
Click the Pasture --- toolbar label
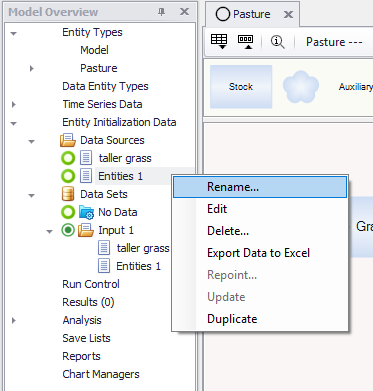pyautogui.click(x=334, y=42)
